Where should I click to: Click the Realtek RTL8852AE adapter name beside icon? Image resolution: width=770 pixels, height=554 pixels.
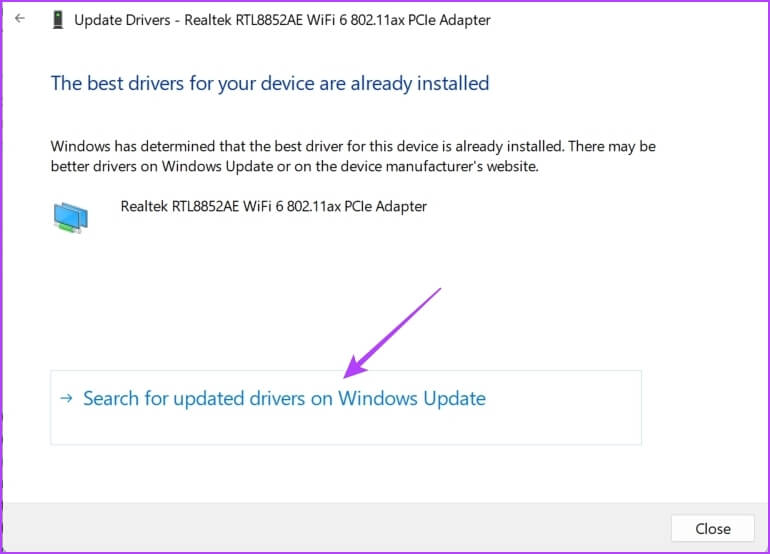coord(274,206)
